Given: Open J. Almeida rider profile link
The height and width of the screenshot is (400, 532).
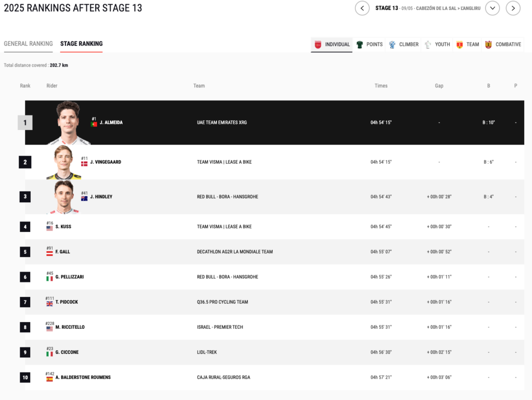Looking at the screenshot, I should click(x=111, y=123).
